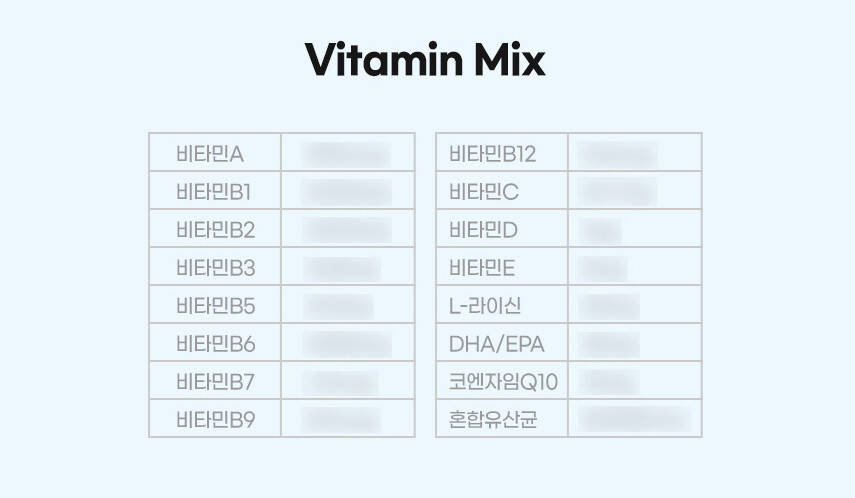This screenshot has width=855, height=498.
Task: Click the 혼합유산균 label
Action: tap(493, 420)
